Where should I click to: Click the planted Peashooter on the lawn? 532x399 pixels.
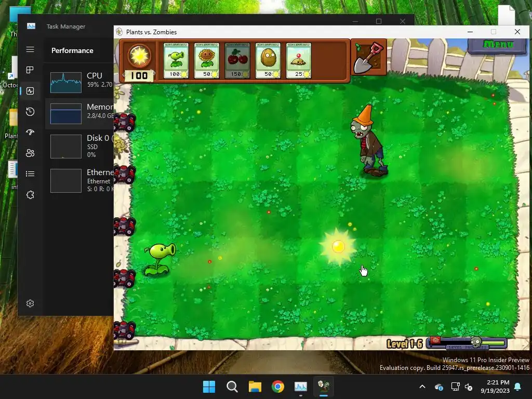(159, 259)
